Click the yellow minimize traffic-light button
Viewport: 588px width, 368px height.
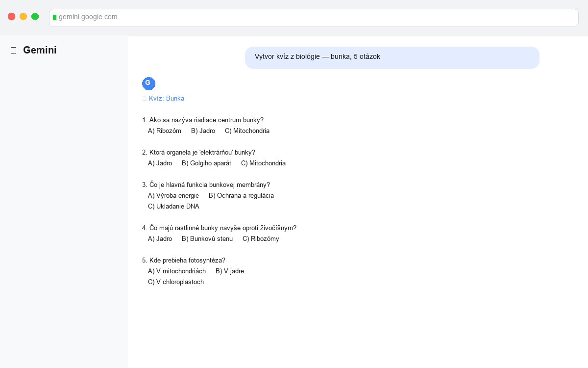(23, 16)
